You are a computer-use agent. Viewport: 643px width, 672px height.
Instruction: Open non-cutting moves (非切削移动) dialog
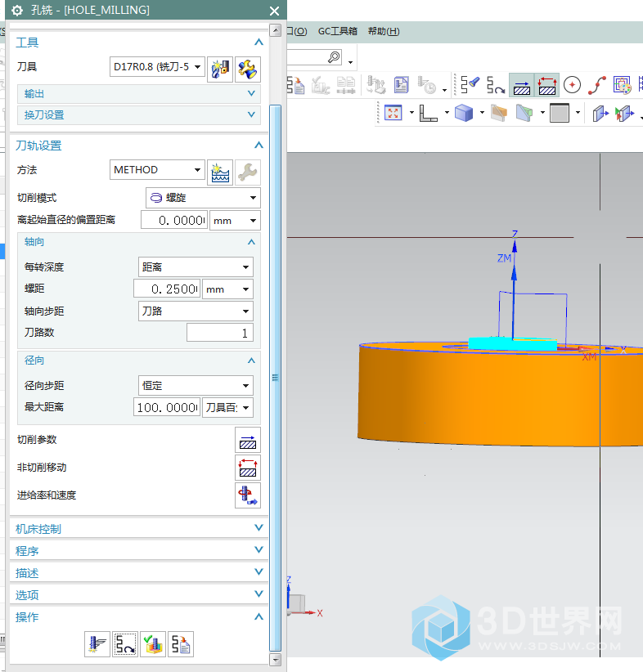(x=248, y=468)
